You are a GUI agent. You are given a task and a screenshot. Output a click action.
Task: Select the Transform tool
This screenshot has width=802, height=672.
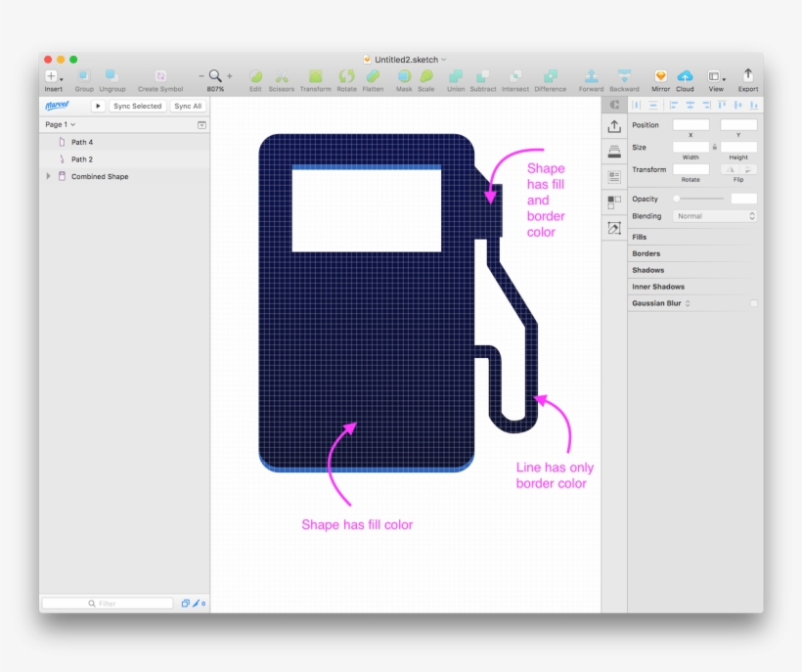(x=314, y=76)
